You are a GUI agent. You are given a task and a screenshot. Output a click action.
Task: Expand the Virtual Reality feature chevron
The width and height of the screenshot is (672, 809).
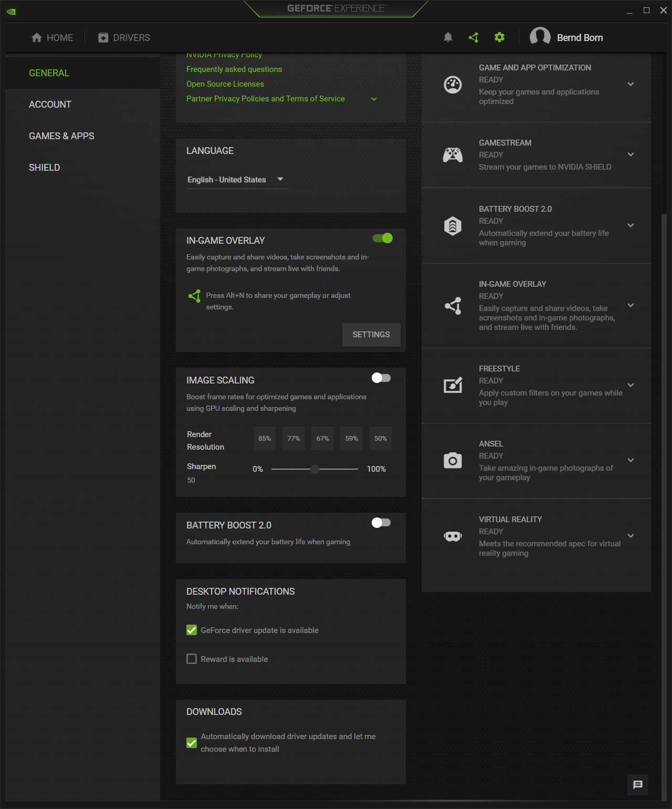[x=631, y=536]
